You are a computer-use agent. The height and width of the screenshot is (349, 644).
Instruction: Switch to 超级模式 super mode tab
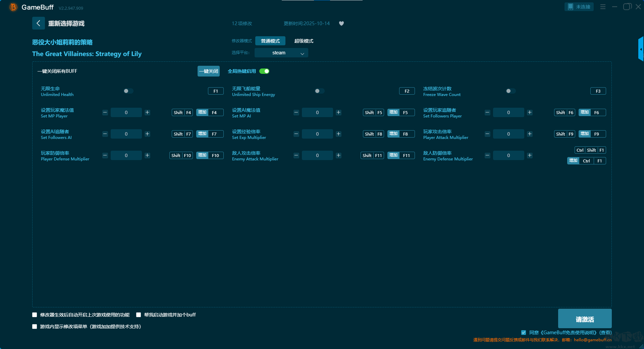pos(304,41)
